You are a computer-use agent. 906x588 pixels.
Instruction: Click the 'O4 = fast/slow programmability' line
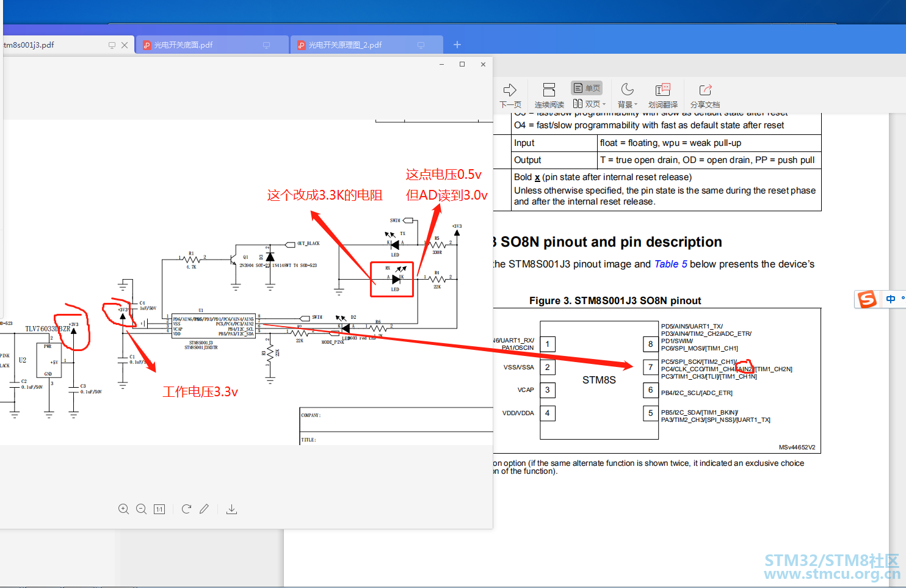(x=649, y=125)
